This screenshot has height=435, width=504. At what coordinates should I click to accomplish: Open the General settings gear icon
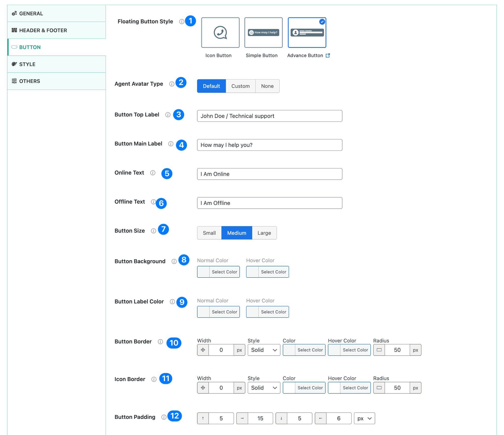click(x=14, y=13)
